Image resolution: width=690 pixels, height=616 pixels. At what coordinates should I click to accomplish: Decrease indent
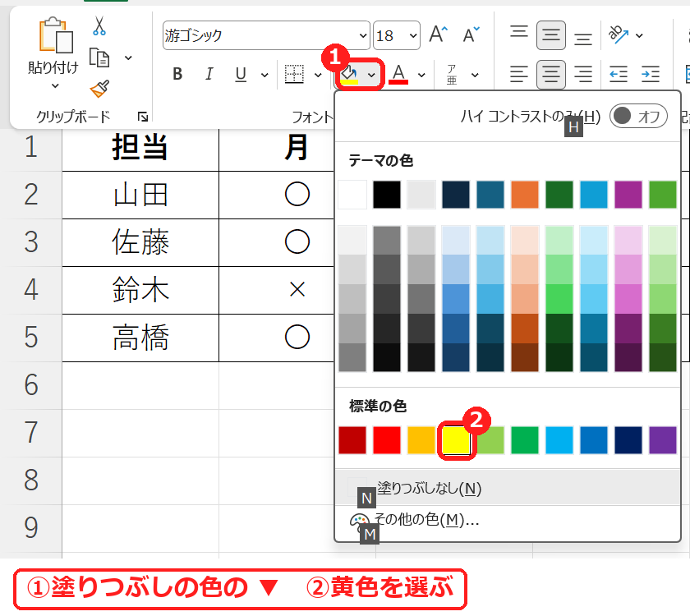(619, 74)
